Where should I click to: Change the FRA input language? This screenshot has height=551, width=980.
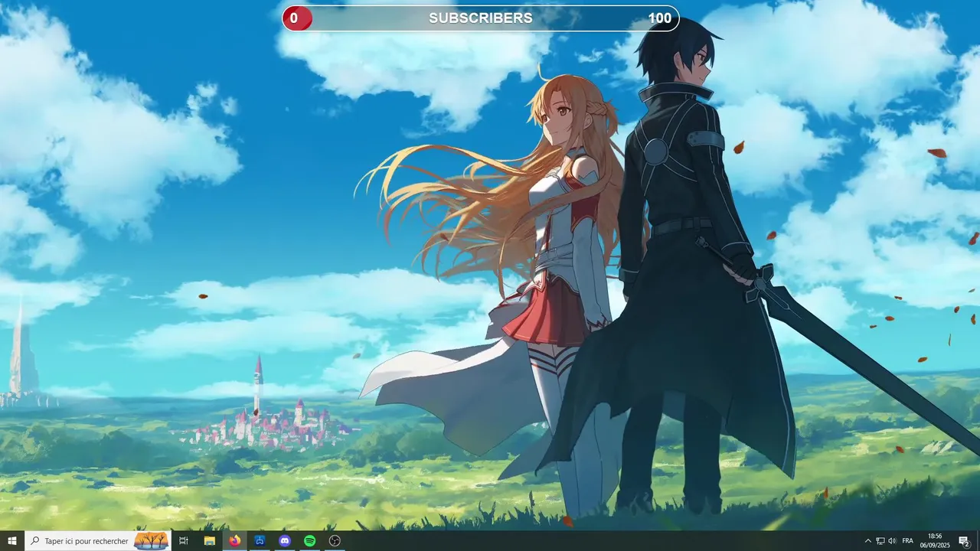[x=908, y=541]
